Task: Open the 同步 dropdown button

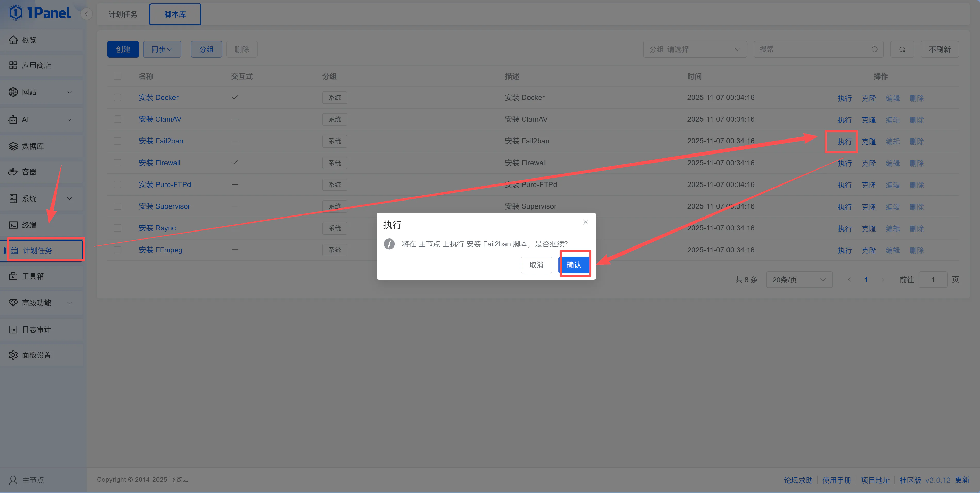Action: click(162, 50)
